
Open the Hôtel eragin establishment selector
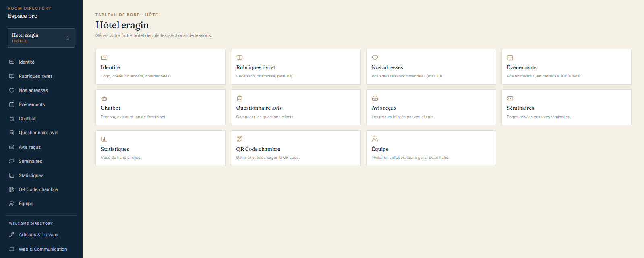[41, 38]
